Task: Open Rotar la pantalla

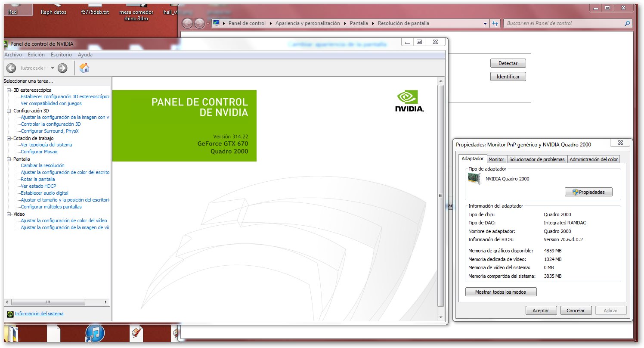Action: point(38,179)
